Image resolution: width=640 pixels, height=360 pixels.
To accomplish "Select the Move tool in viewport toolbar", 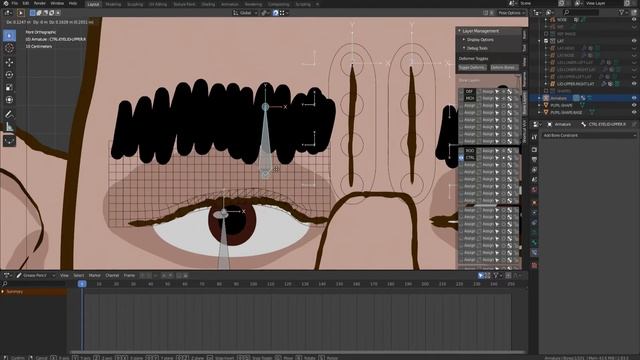I will [x=9, y=62].
